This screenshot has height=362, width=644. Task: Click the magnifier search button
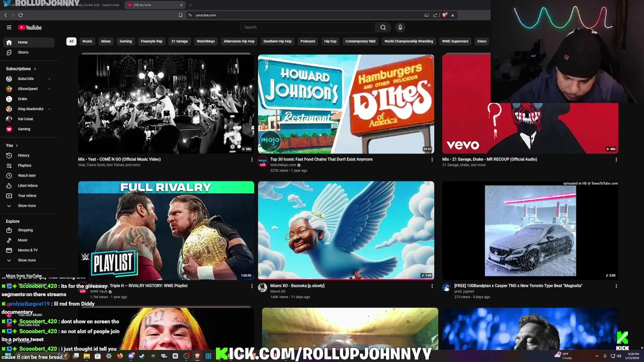pos(383,27)
